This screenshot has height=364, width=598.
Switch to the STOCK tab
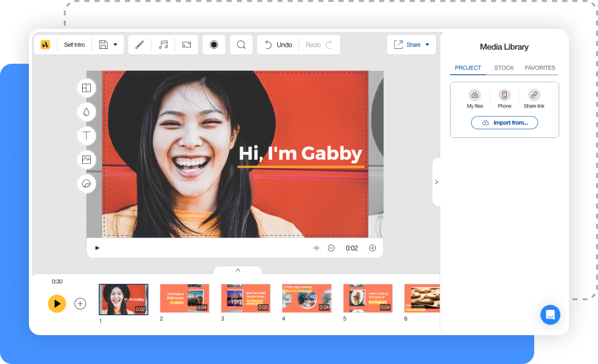pyautogui.click(x=504, y=68)
